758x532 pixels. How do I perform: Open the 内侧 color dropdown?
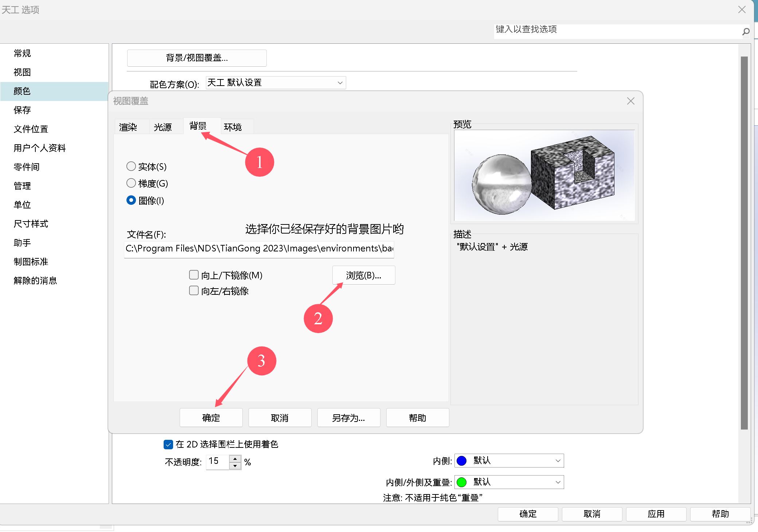click(x=509, y=461)
